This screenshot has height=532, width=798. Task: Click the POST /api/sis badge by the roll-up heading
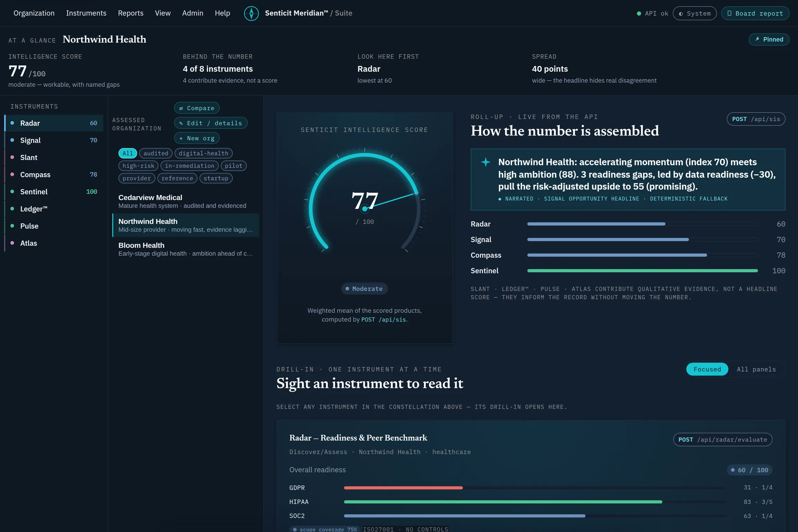pyautogui.click(x=756, y=119)
